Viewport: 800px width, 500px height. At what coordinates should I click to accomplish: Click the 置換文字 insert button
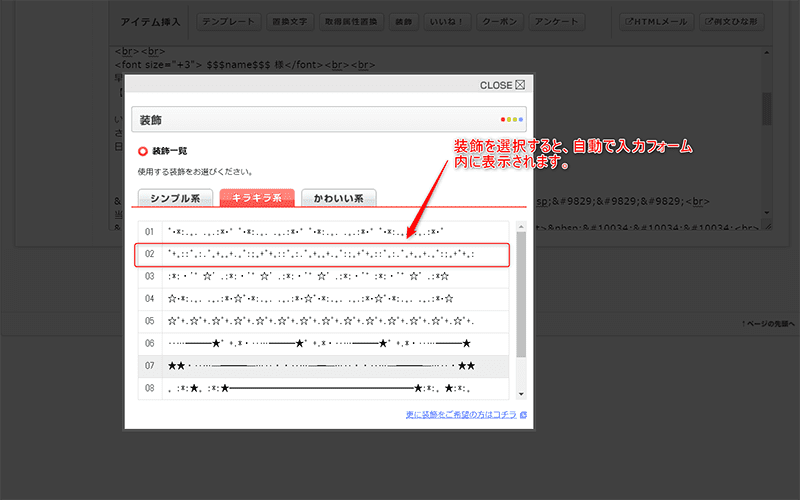290,21
